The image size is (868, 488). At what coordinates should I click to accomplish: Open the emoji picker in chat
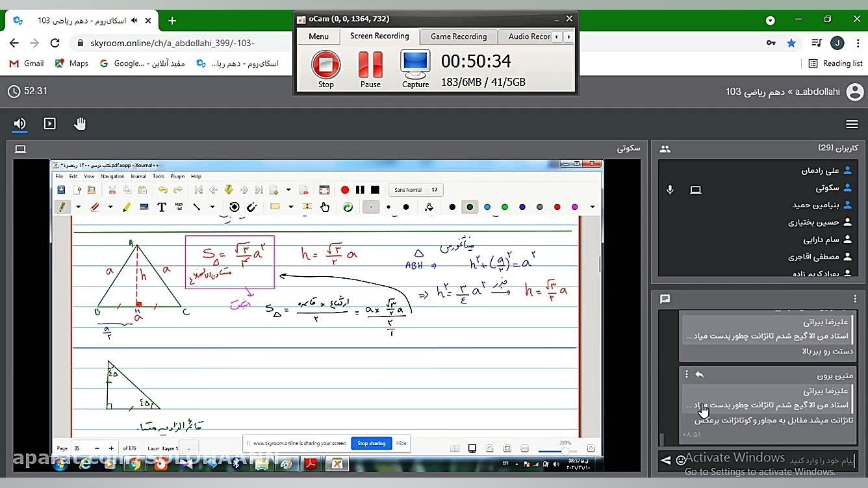point(681,460)
